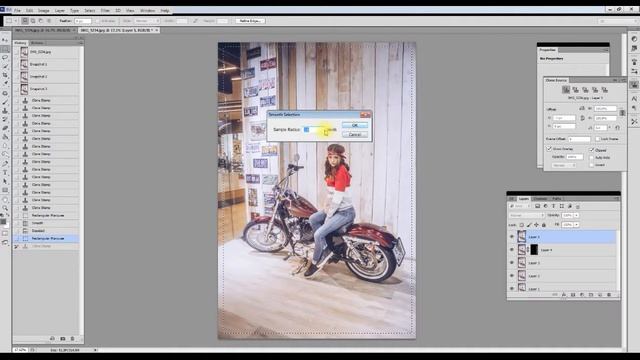This screenshot has height=360, width=640.
Task: Toggle the Clipped checkbox
Action: 591,150
